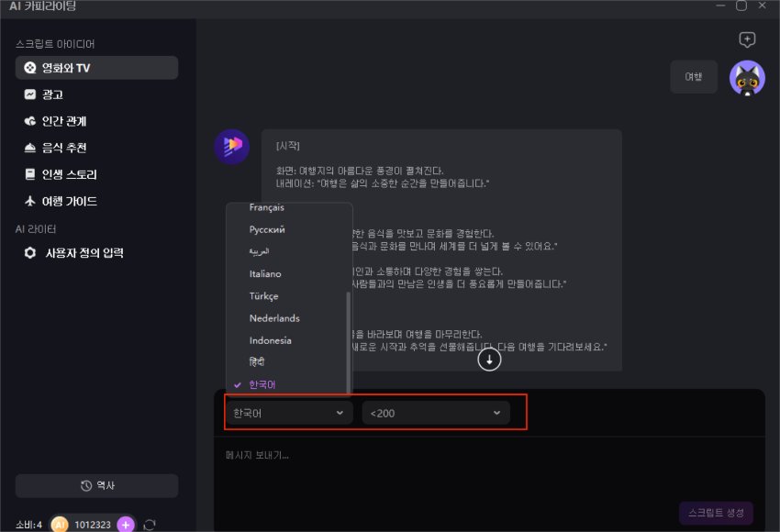Click the purple plus icon to add credits
Viewport: 780px width, 532px height.
click(x=126, y=524)
